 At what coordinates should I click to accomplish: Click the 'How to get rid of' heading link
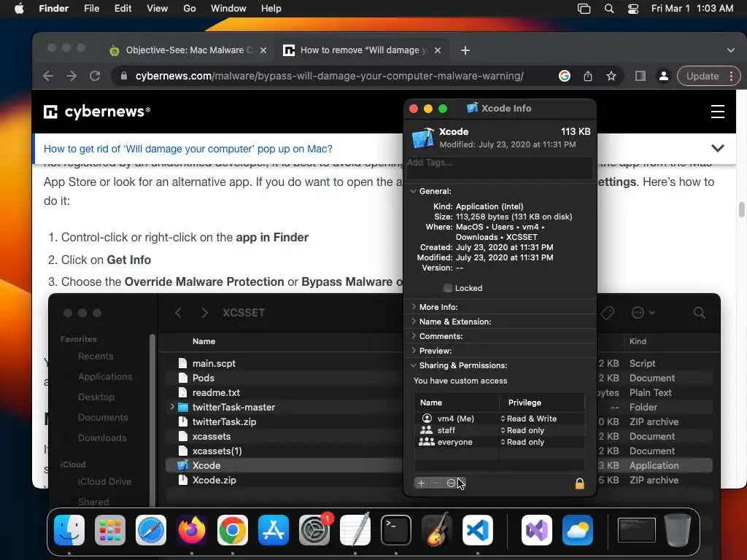pyautogui.click(x=187, y=149)
